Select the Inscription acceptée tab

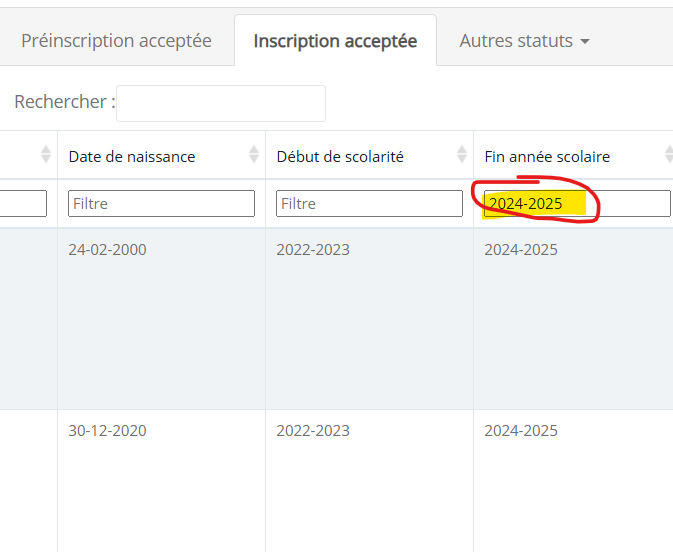(x=335, y=41)
